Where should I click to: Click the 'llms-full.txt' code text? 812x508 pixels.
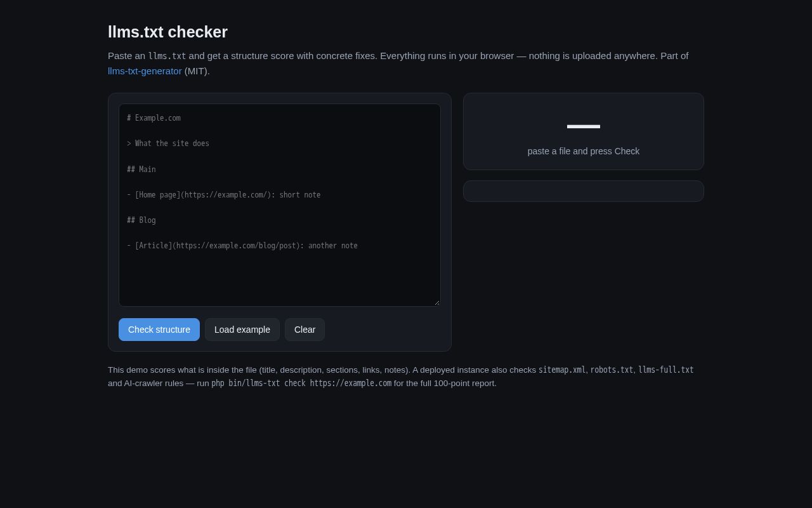pos(666,370)
